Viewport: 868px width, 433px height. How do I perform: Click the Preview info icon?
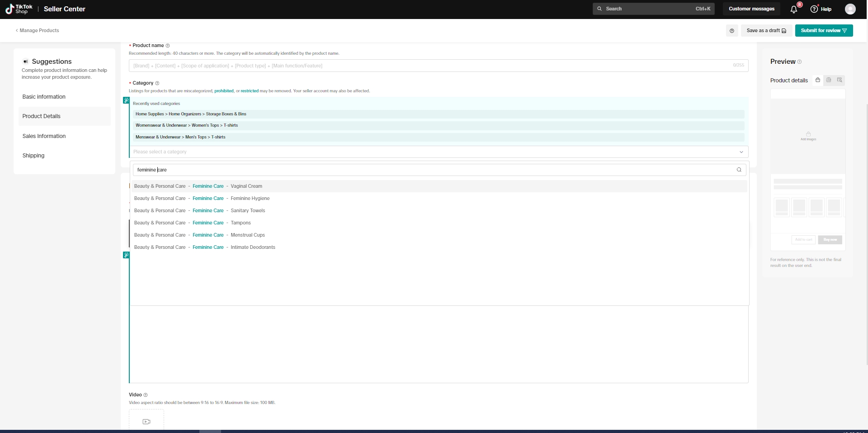pyautogui.click(x=799, y=62)
